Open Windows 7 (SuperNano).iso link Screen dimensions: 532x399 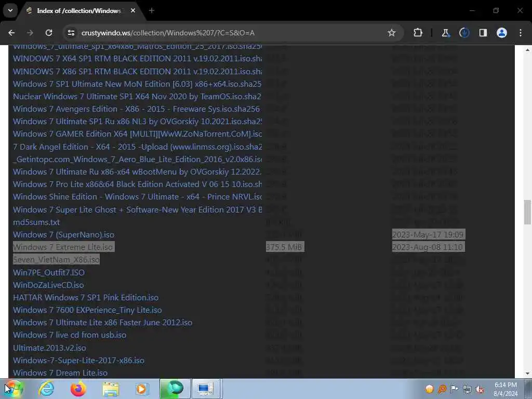click(63, 235)
